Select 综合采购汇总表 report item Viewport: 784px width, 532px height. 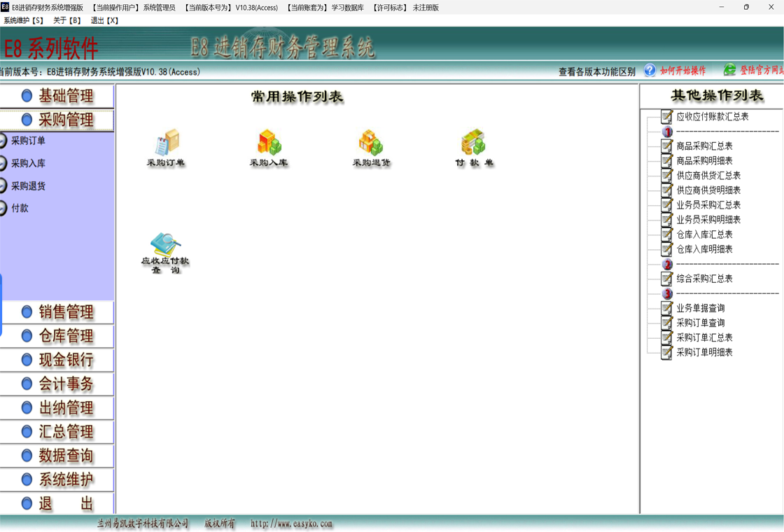click(x=704, y=279)
